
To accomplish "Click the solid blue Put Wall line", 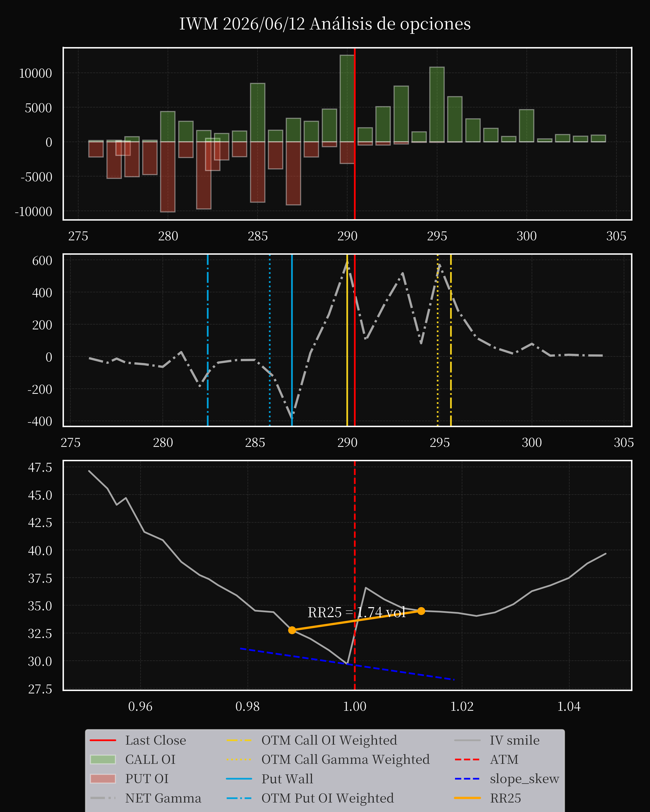I will 292,340.
